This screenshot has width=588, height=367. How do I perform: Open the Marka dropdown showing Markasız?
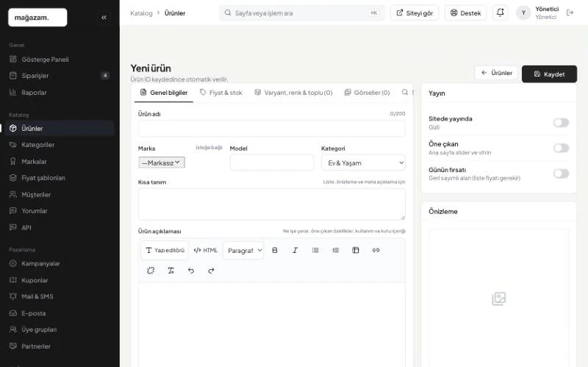coord(162,163)
